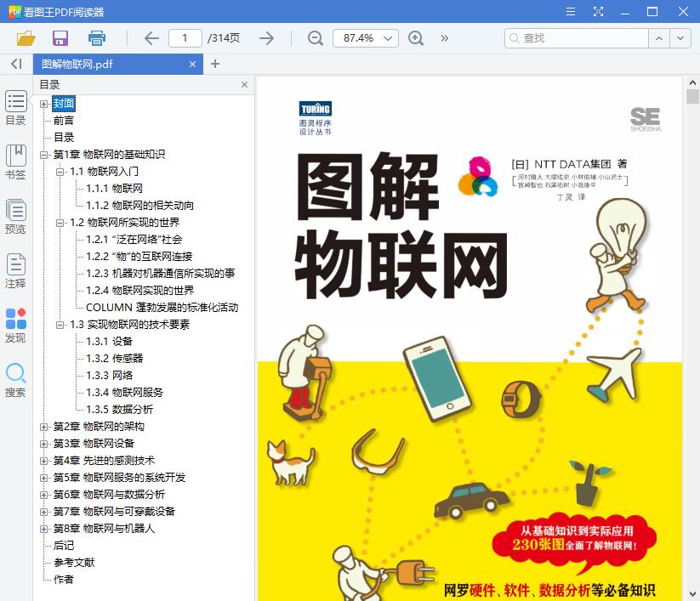700x601 pixels.
Task: Expand 第8章 物联网与机器人
Action: 43,529
